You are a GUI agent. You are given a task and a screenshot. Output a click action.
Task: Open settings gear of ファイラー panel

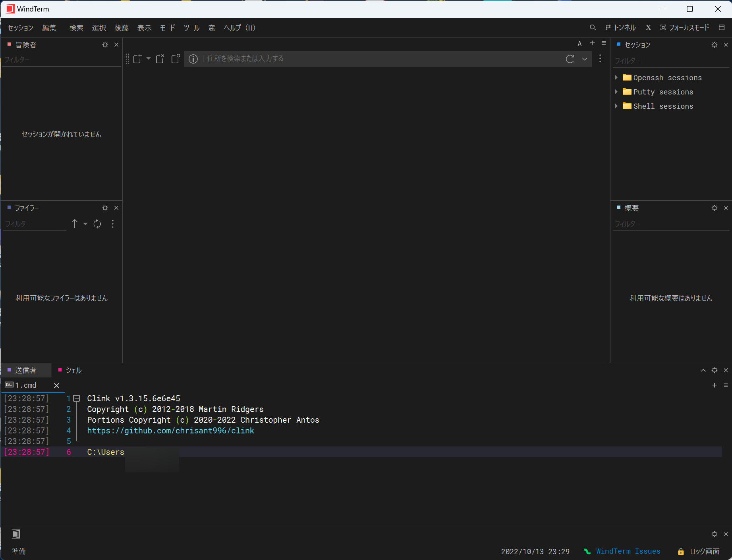tap(105, 208)
